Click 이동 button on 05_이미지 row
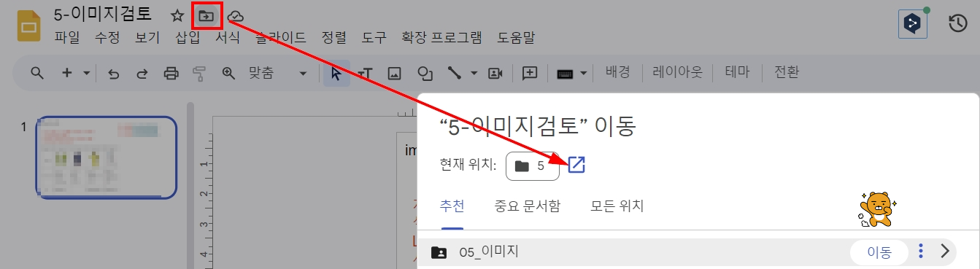This screenshot has height=269, width=980. (x=879, y=252)
